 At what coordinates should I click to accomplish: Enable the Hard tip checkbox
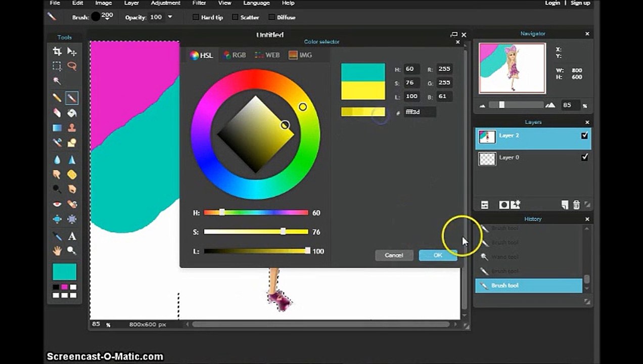click(x=196, y=17)
